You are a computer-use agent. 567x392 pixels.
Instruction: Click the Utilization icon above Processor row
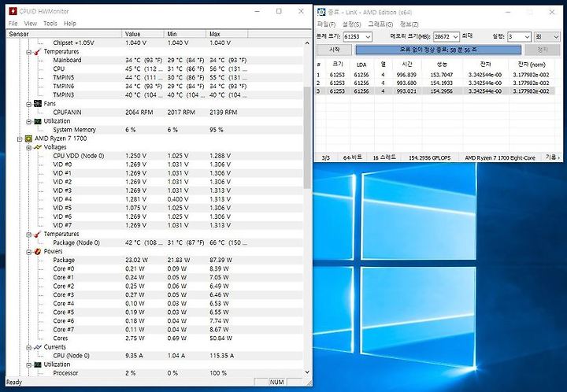click(38, 364)
